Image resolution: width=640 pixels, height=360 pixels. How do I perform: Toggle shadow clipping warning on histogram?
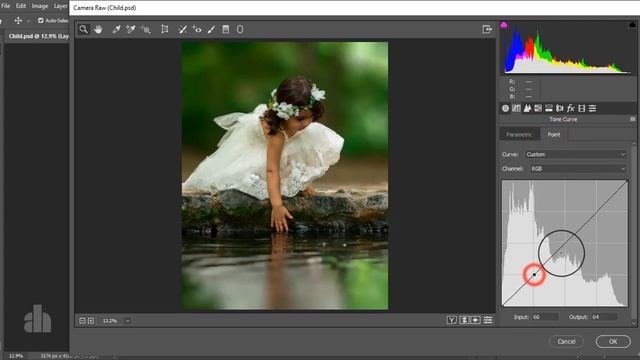pyautogui.click(x=504, y=25)
